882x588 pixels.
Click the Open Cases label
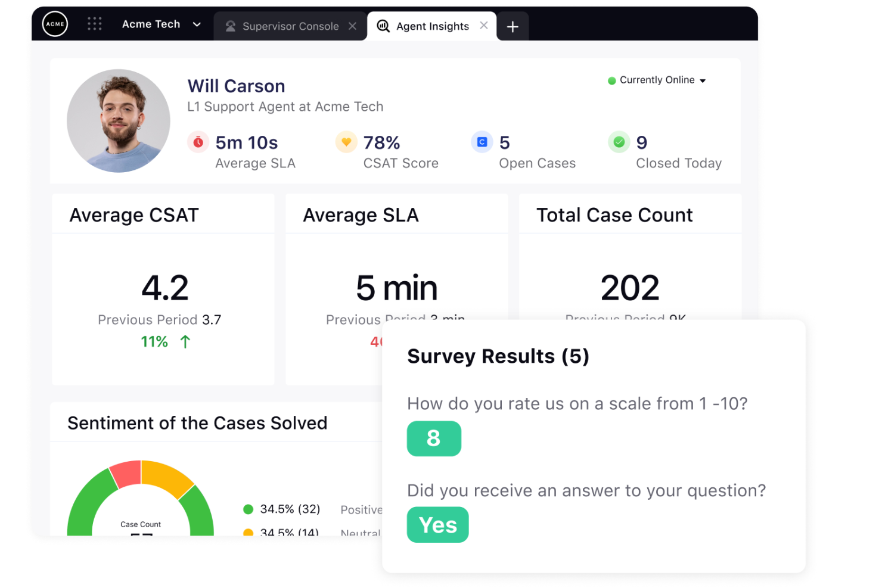(x=538, y=163)
